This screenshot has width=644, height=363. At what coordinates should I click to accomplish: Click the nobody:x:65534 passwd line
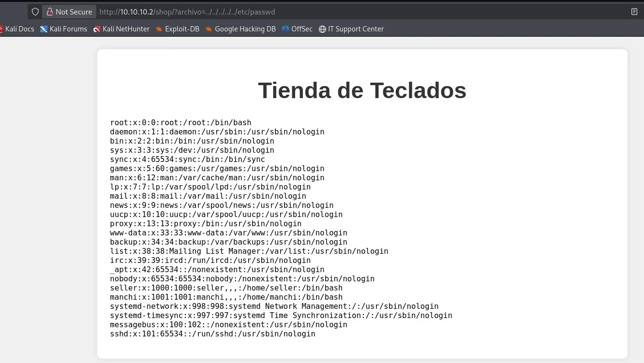(242, 279)
